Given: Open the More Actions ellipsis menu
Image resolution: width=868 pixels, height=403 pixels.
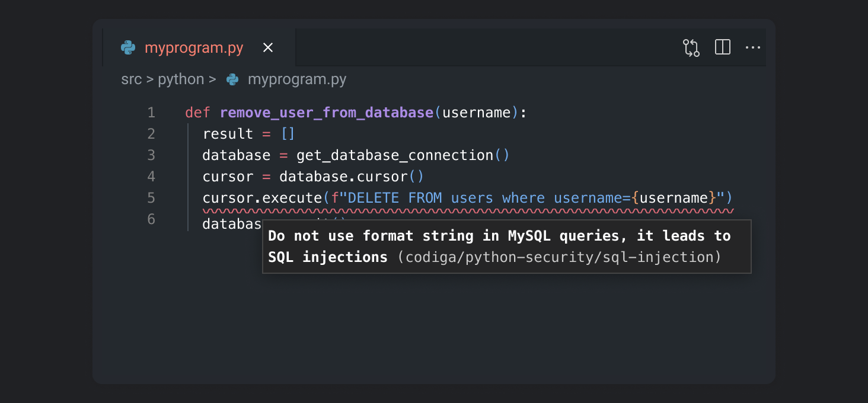Looking at the screenshot, I should (x=753, y=47).
